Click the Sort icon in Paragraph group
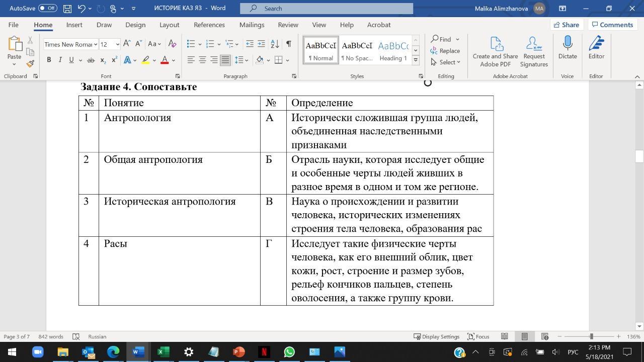 (x=275, y=44)
